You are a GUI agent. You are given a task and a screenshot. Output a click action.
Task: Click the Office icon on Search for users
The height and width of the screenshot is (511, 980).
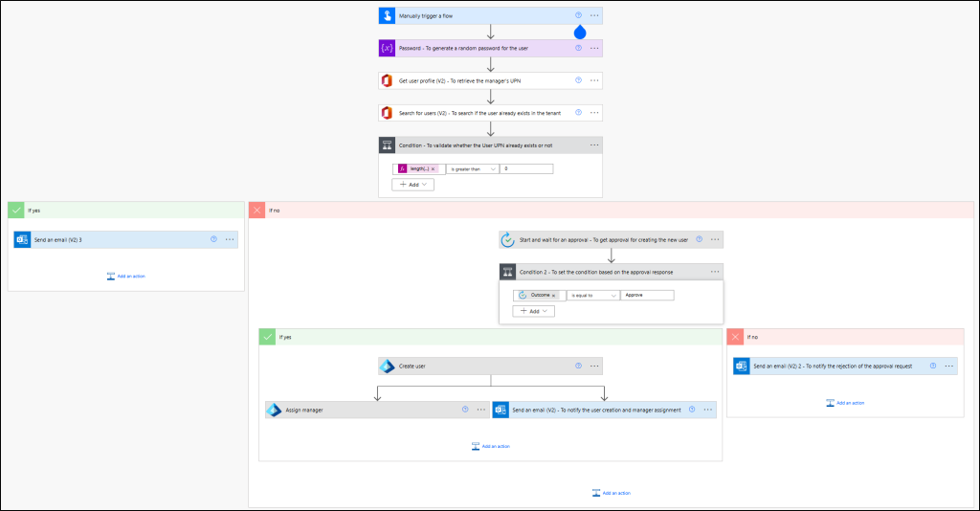pos(387,113)
